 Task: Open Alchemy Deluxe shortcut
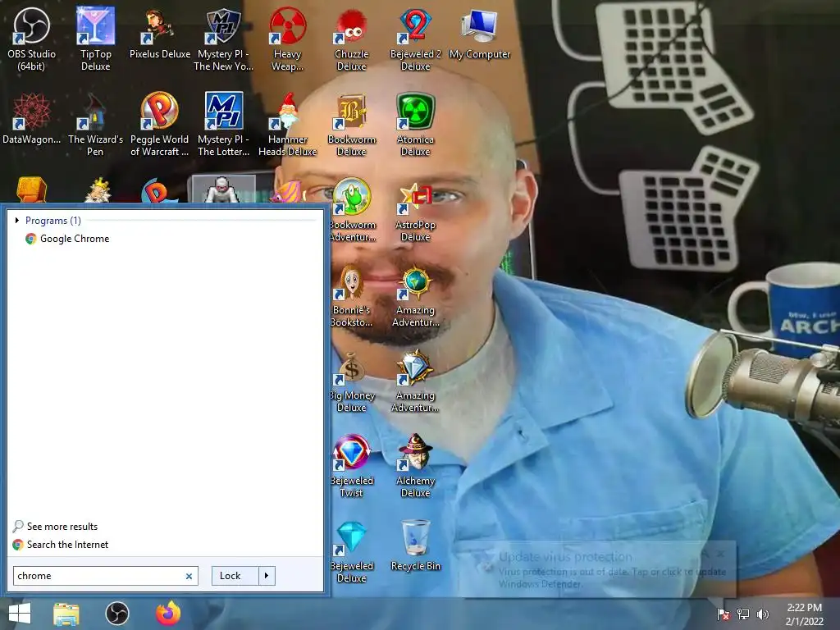(x=416, y=466)
